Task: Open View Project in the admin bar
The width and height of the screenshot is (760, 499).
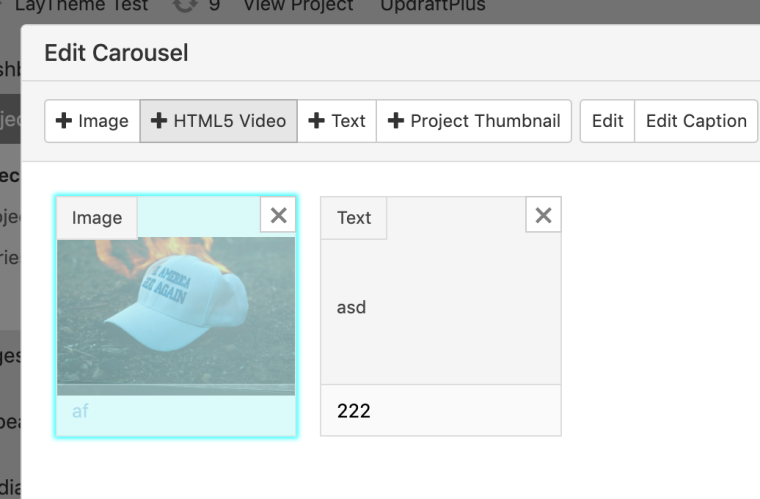Action: (x=299, y=6)
